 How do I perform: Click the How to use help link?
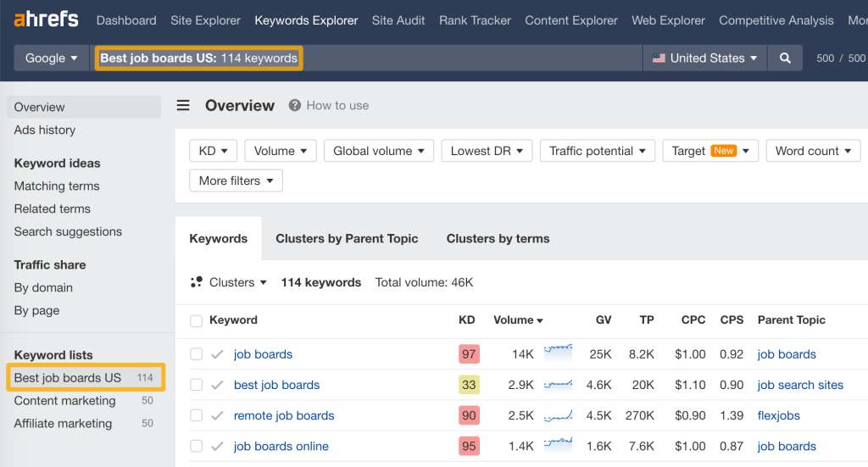pyautogui.click(x=337, y=105)
